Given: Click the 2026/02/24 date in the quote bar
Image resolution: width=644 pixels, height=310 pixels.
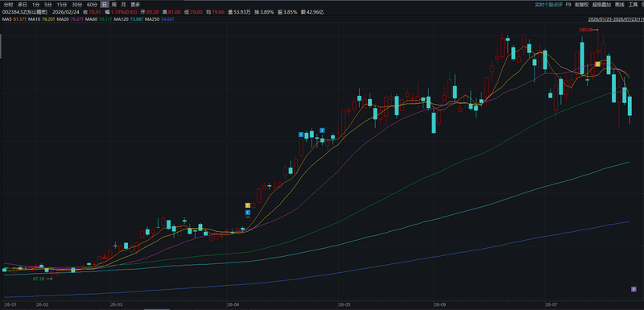Looking at the screenshot, I should pos(66,12).
